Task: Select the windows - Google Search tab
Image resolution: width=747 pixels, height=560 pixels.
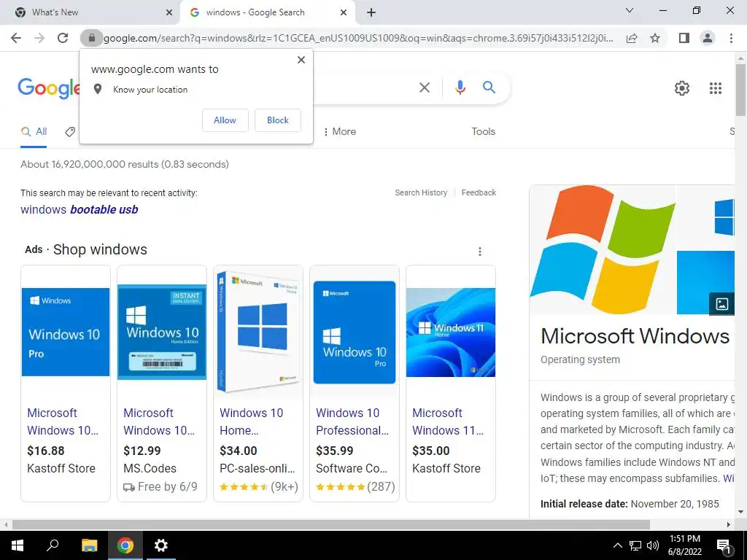Action: click(x=267, y=12)
